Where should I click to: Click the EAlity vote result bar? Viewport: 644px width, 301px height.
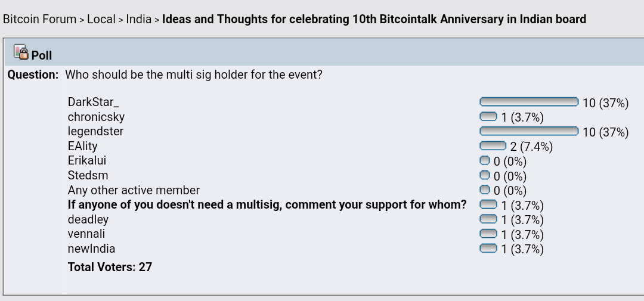click(493, 146)
